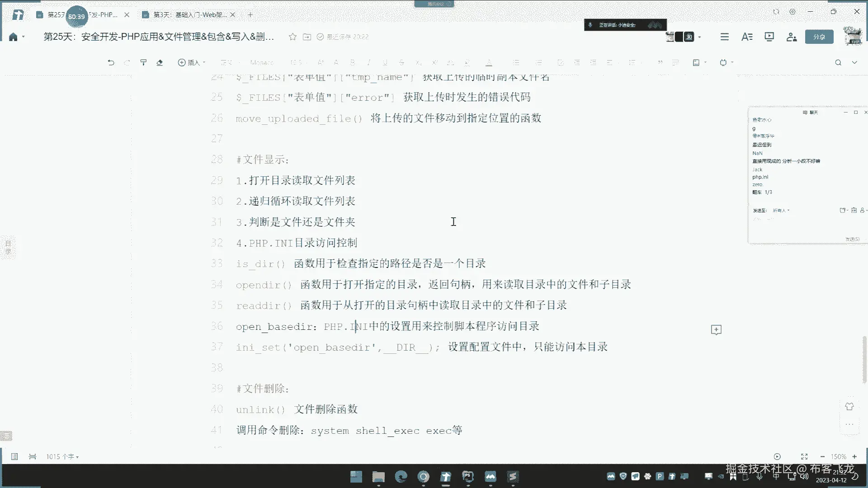Open a new tab with plus
This screenshot has width=868, height=488.
tap(250, 15)
